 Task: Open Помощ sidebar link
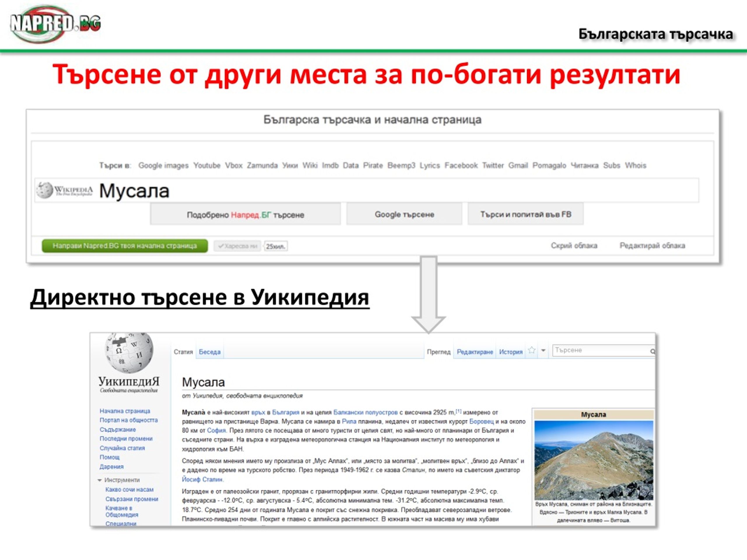pos(109,457)
